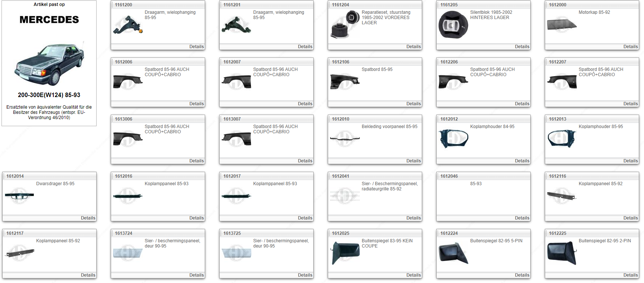Open Details for item 1613725

coord(305,275)
